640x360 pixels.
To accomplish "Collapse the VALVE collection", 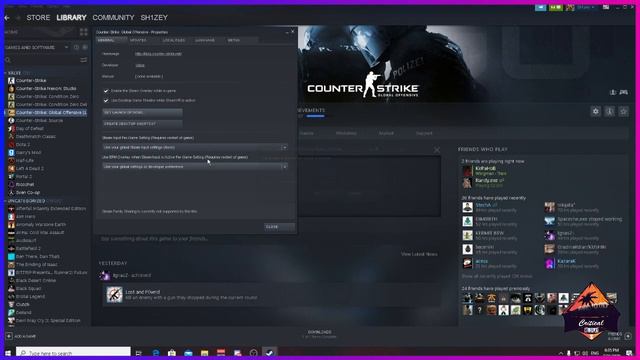I will 5,73.
